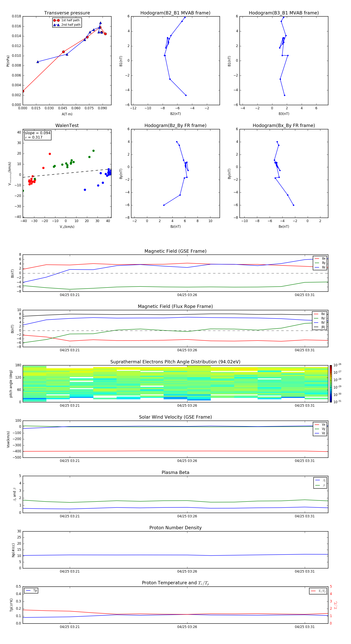Click the "Hodogram(B2_B1 MVAB frame)" title
This screenshot has height=644, width=351.
(175, 13)
